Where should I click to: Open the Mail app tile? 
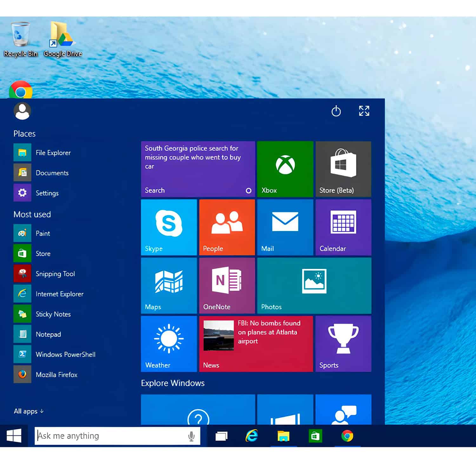(x=285, y=227)
